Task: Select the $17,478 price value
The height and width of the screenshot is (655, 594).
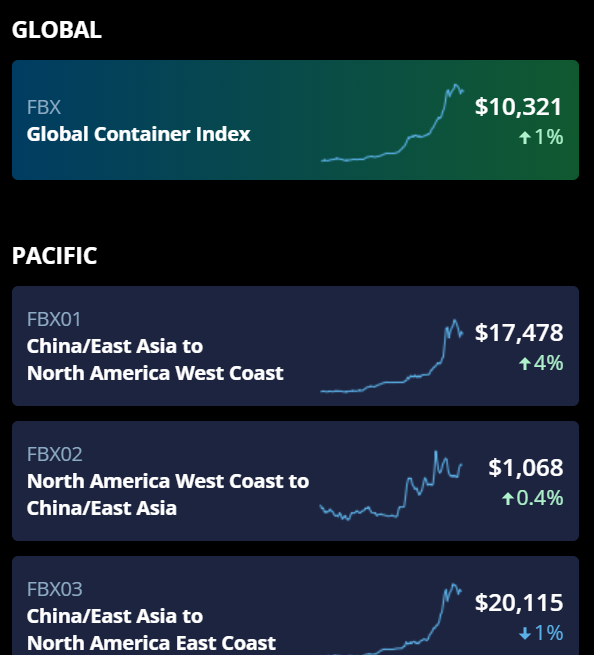Action: (x=519, y=333)
